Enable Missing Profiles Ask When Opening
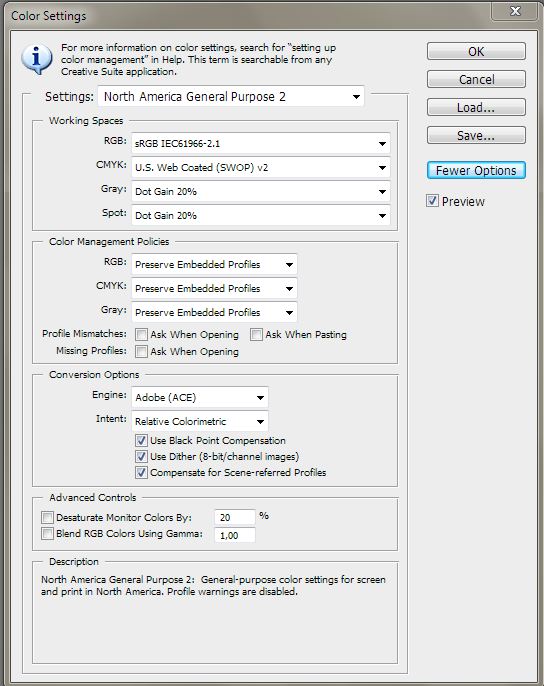 click(x=141, y=351)
